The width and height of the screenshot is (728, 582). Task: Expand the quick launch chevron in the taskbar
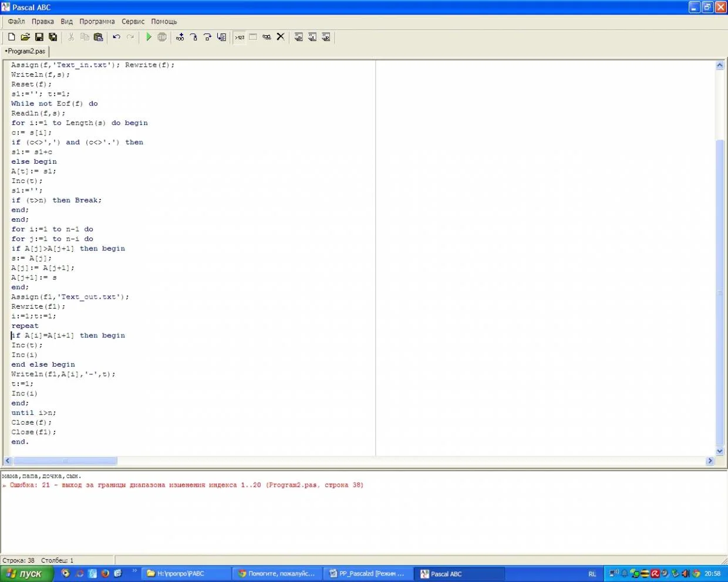134,571
